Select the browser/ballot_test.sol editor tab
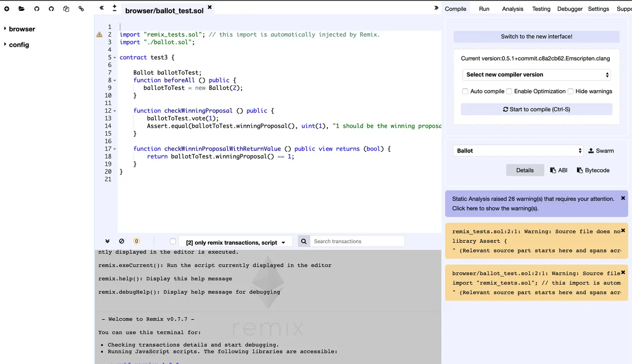 click(164, 10)
